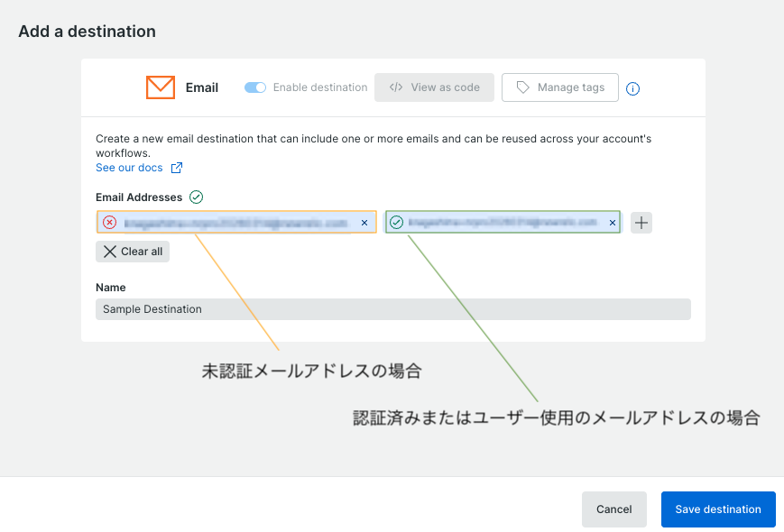Click the info icon next to Manage tags
Viewport: 784px width, 532px height.
632,88
